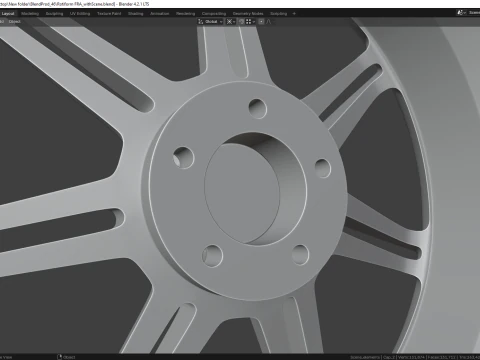Toggle proportional editing icon

261,22
